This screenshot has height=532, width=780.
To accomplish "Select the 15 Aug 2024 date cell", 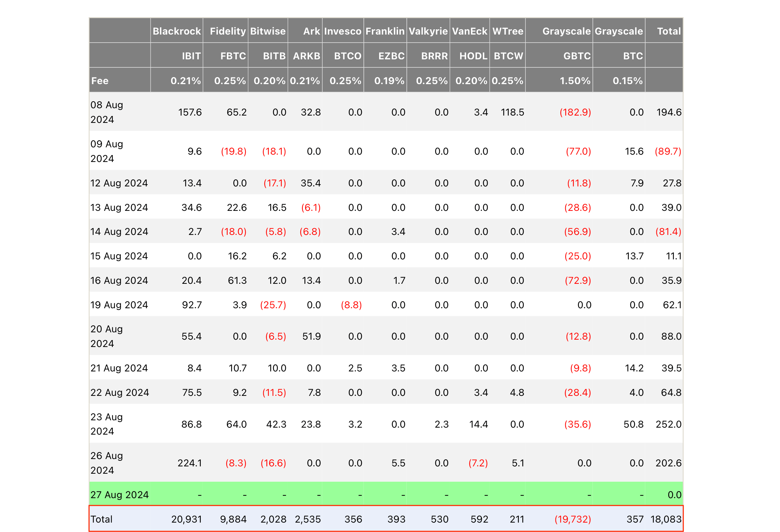I will tap(119, 256).
